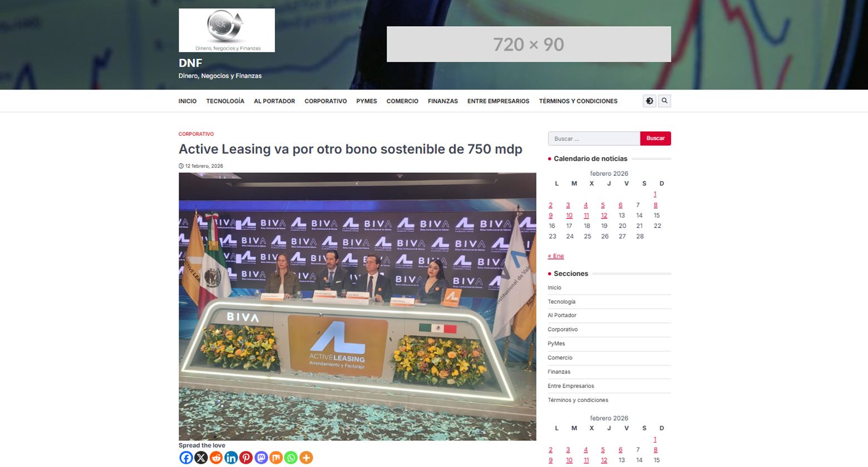Click the 720 × 90 banner placeholder
868x467 pixels.
(529, 44)
